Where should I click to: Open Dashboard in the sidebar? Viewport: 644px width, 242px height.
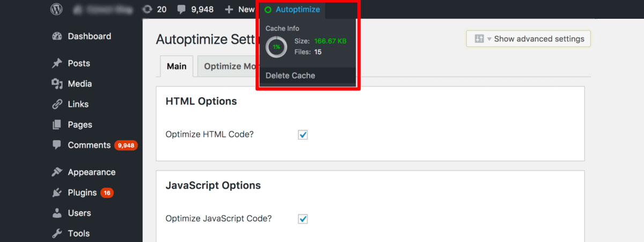(89, 36)
